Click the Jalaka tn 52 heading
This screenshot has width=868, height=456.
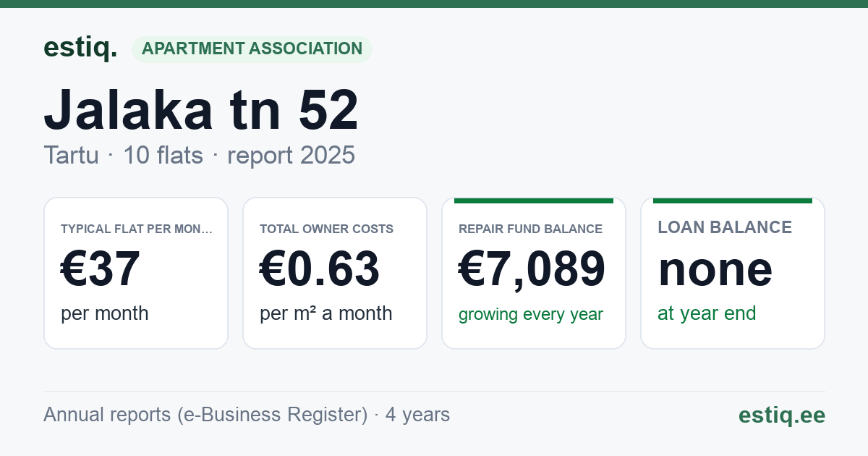[x=201, y=110]
